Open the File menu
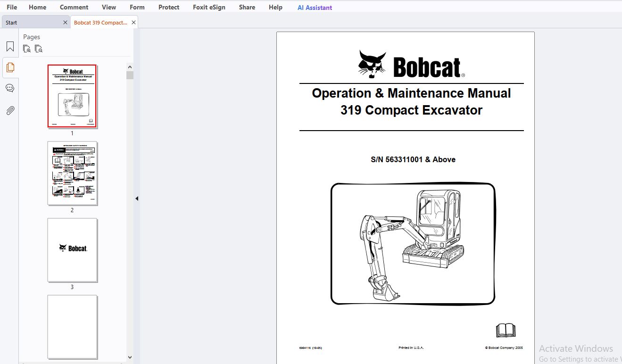Viewport: 622px width, 364px height. (x=12, y=7)
